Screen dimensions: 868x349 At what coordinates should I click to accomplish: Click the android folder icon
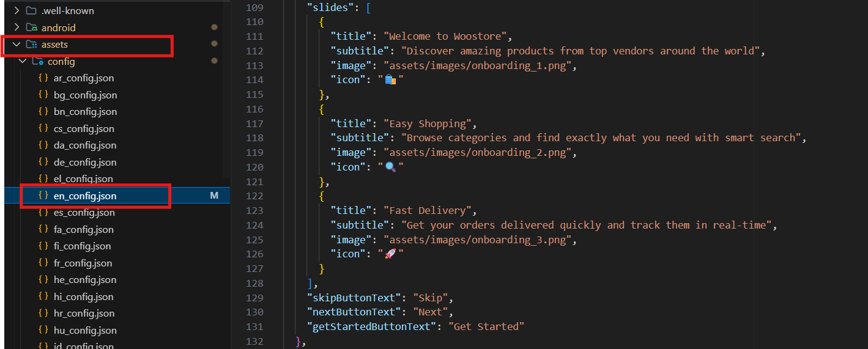click(x=31, y=28)
